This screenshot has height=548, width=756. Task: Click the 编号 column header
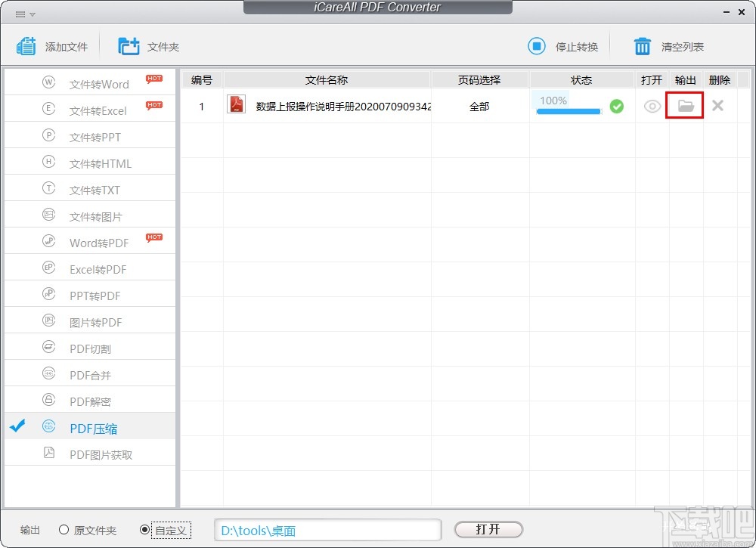click(x=202, y=80)
